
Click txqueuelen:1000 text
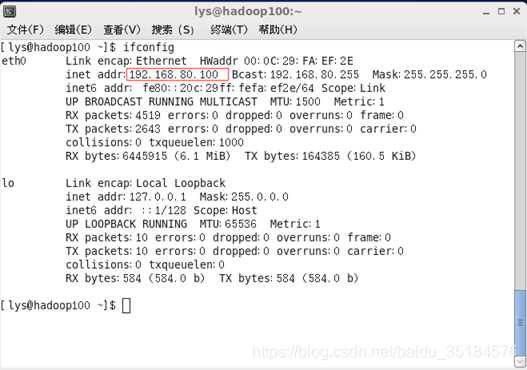196,143
